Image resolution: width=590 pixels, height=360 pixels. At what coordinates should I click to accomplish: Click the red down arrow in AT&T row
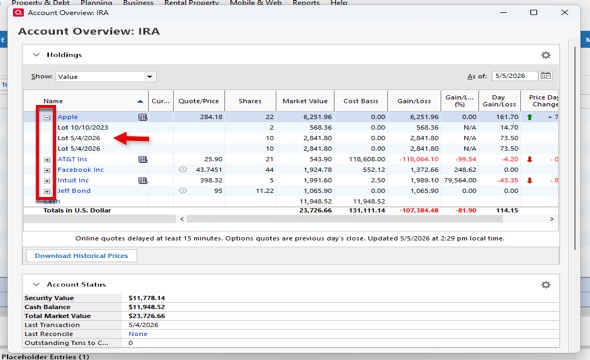(x=530, y=159)
